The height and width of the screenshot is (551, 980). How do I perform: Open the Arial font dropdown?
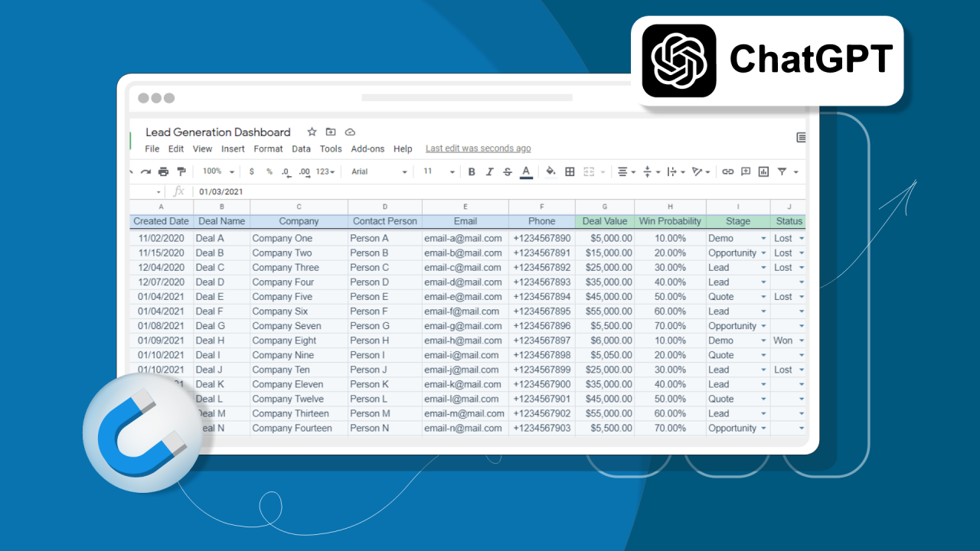click(381, 171)
